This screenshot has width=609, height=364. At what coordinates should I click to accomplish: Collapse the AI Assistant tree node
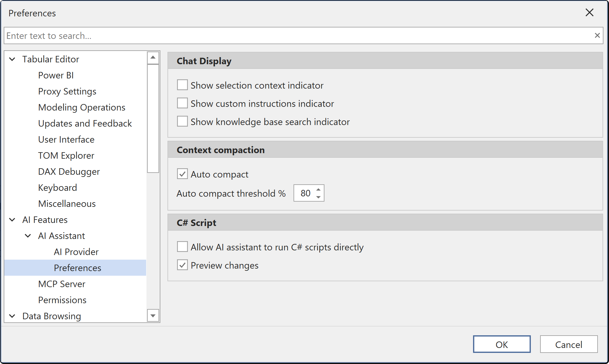(28, 236)
